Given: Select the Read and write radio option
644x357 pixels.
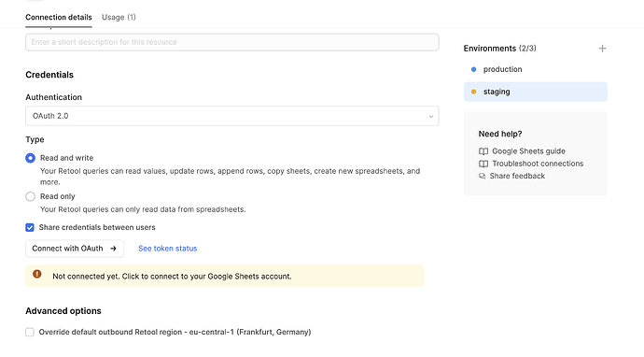Looking at the screenshot, I should tap(31, 158).
